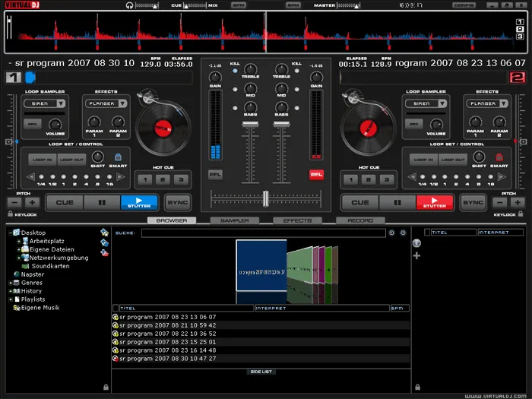Viewport: 532px width, 399px height.
Task: Click the headphone volume icon at top
Action: pos(129,5)
